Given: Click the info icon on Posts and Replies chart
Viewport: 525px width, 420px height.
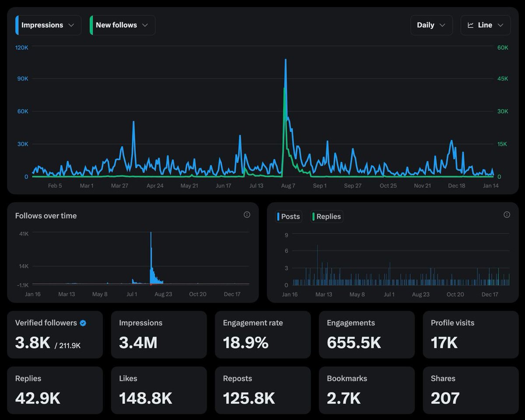Looking at the screenshot, I should 507,214.
